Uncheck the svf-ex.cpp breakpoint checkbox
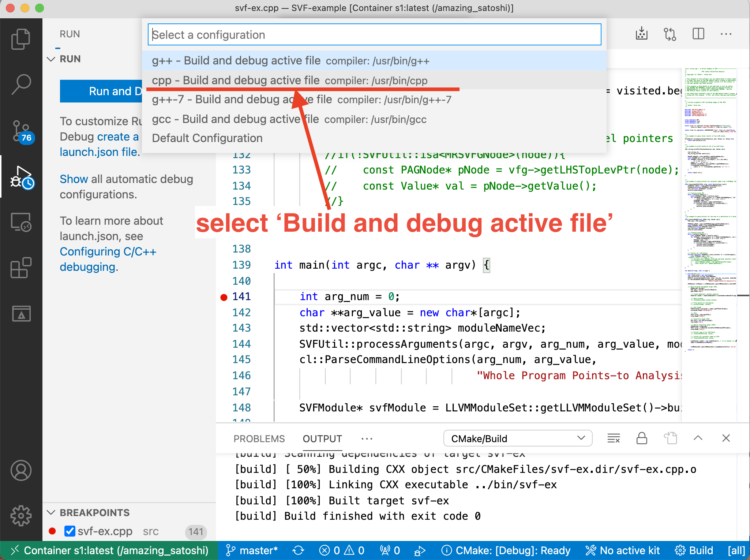This screenshot has width=750, height=560. [70, 531]
